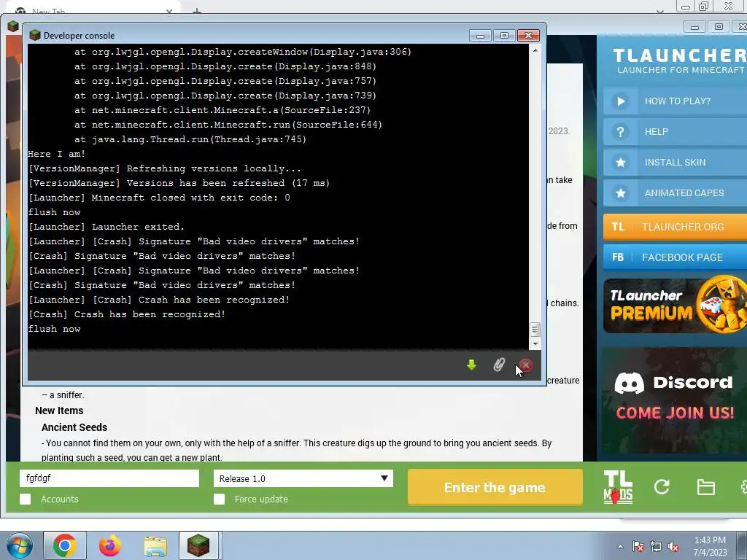Click the Install Skin button

click(x=675, y=163)
